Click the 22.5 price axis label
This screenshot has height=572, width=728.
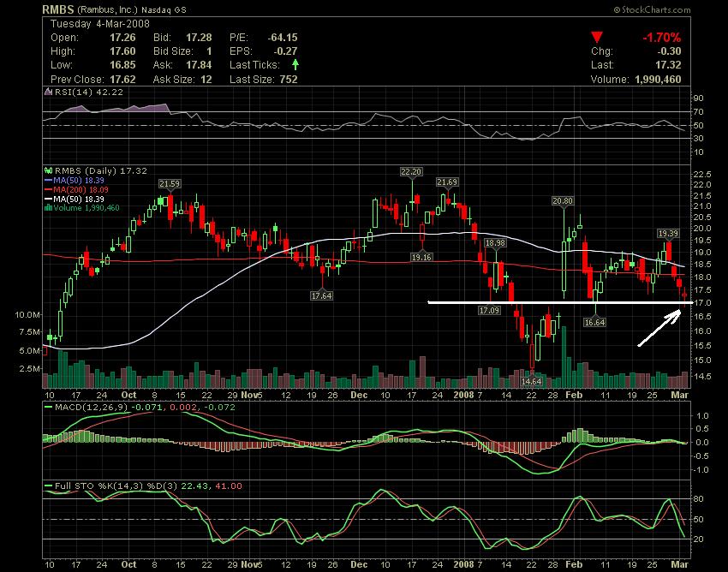click(x=702, y=174)
